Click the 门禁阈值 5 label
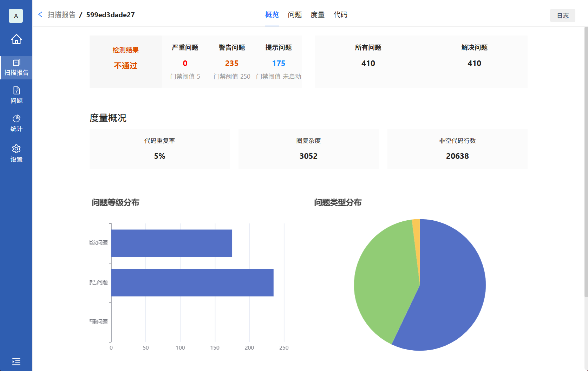Viewport: 588px width, 371px height. [185, 77]
